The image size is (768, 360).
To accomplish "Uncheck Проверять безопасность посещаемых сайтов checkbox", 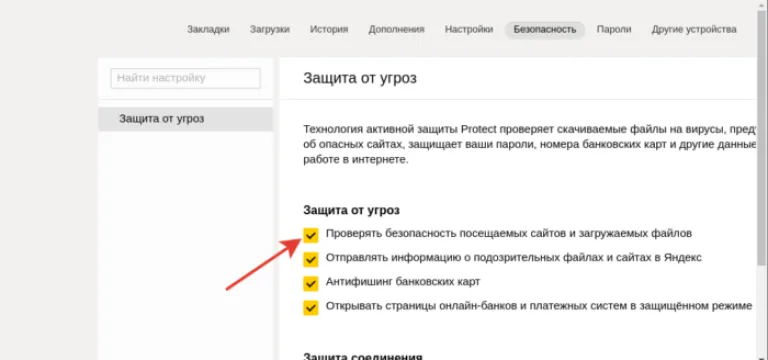I will point(311,235).
